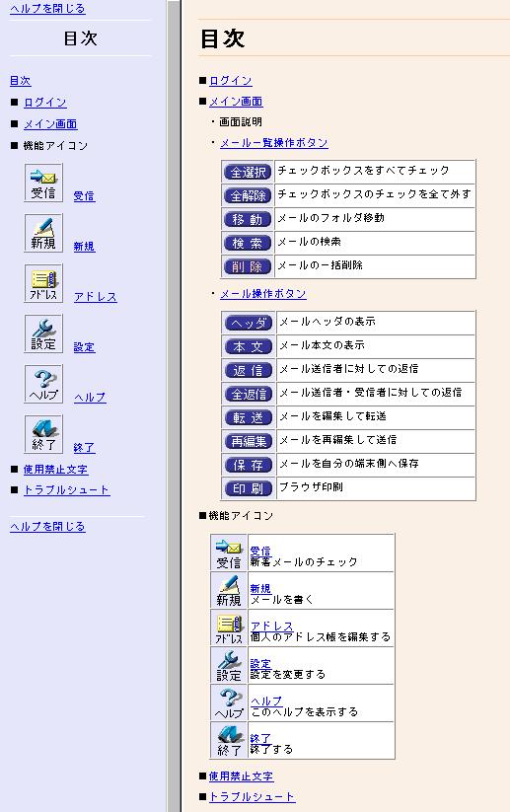Click the ヘルプ question mark icon in the sidebar
Screen dimensions: 510x812
tap(43, 384)
